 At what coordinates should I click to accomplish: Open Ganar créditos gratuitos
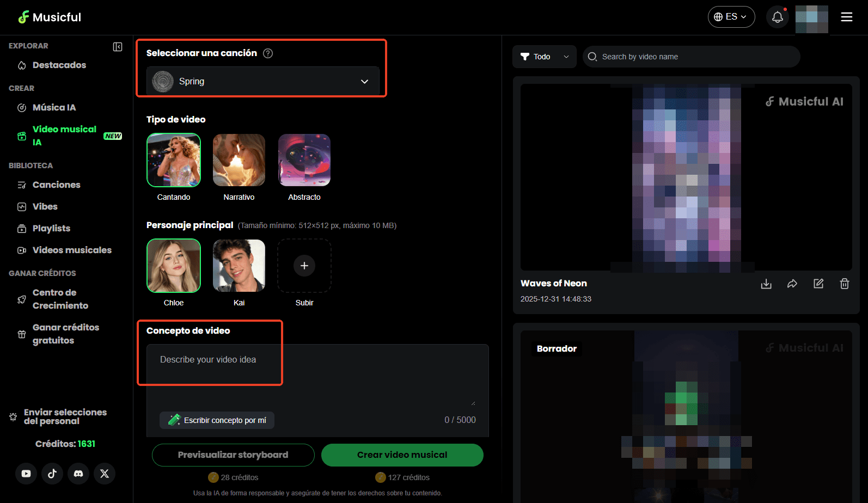point(65,334)
